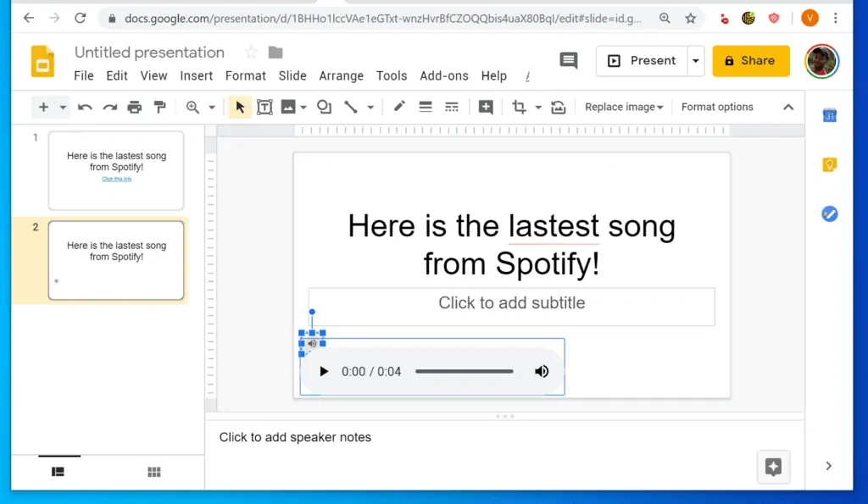Open the Replace image dropdown
Image resolution: width=868 pixels, height=504 pixels.
click(623, 107)
